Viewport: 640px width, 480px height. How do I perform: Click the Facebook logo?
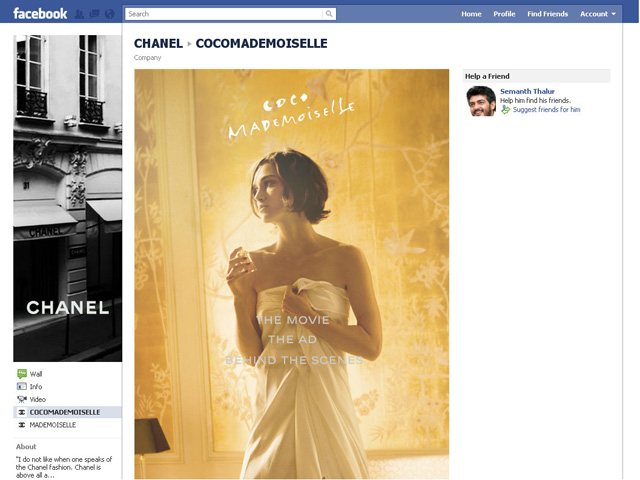click(x=40, y=13)
